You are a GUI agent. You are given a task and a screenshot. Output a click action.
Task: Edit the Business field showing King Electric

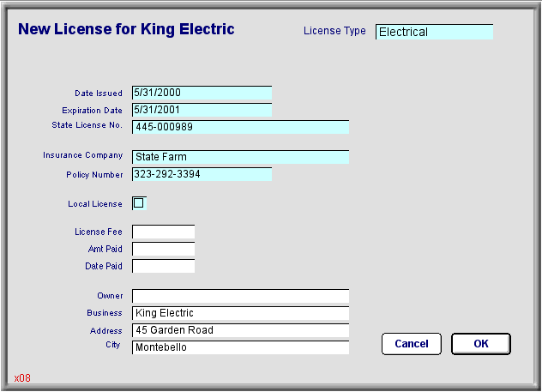click(x=240, y=313)
